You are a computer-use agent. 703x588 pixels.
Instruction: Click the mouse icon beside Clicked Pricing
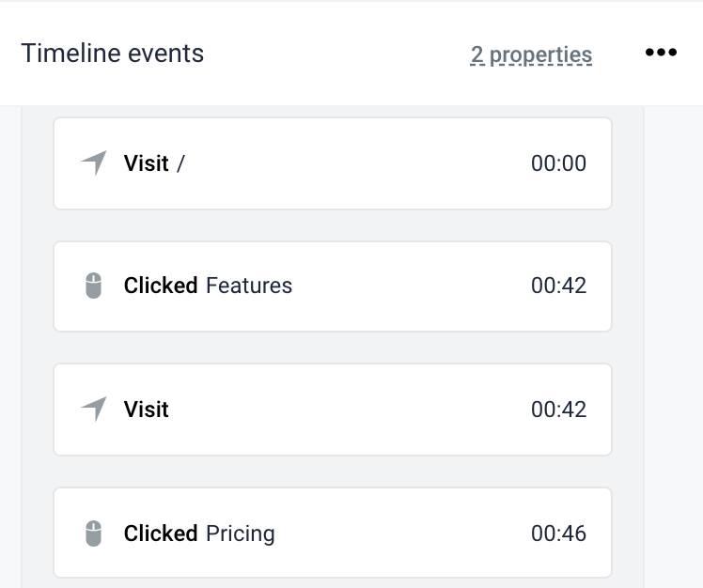click(x=93, y=534)
